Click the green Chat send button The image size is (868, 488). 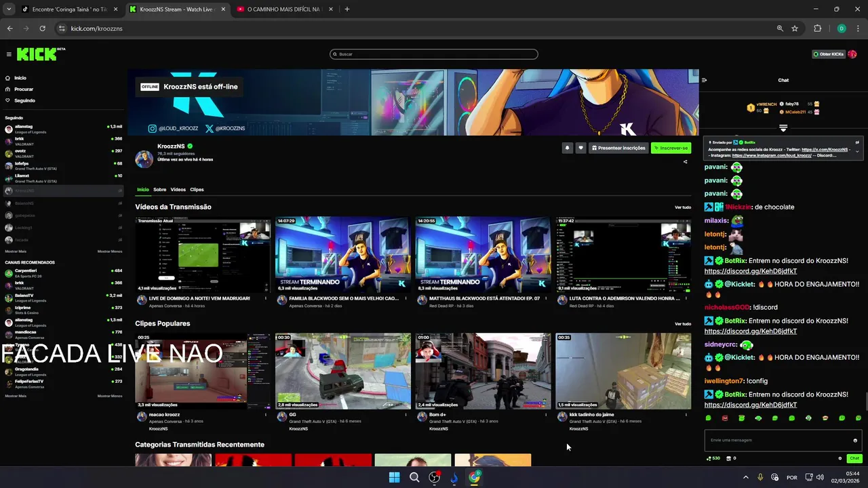coord(854,458)
